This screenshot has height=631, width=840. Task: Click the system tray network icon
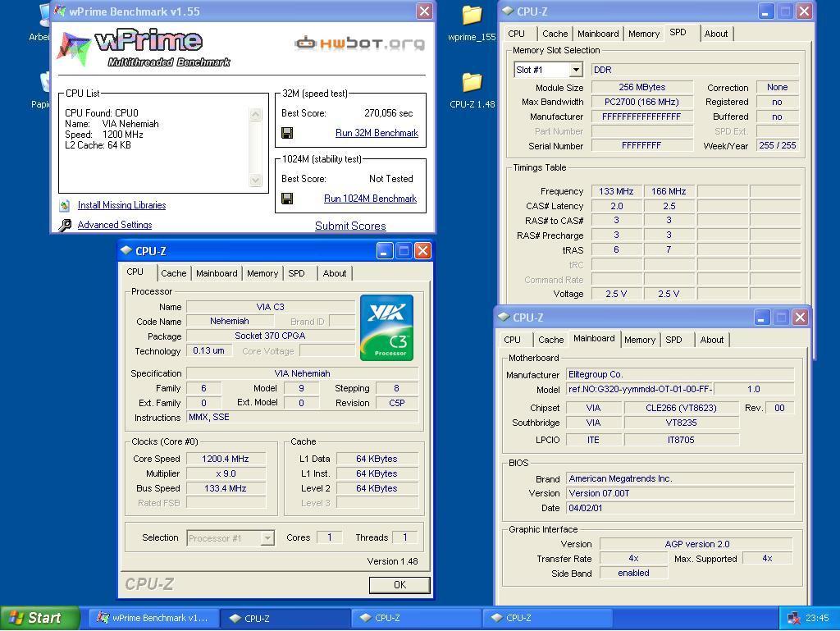793,618
